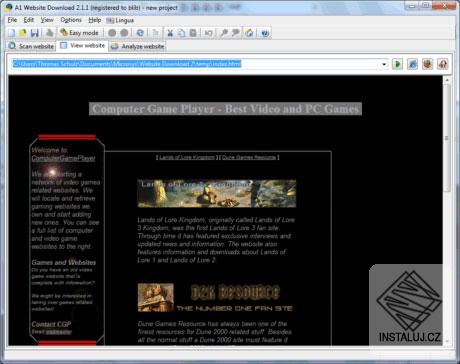Click the webmaster email link under Contact CGP
The width and height of the screenshot is (460, 364).
click(59, 332)
